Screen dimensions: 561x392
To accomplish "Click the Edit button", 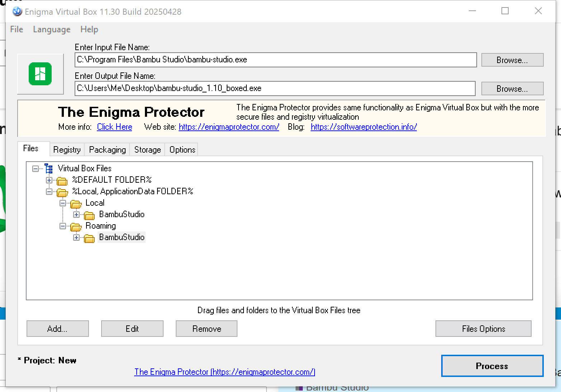I will [x=132, y=329].
